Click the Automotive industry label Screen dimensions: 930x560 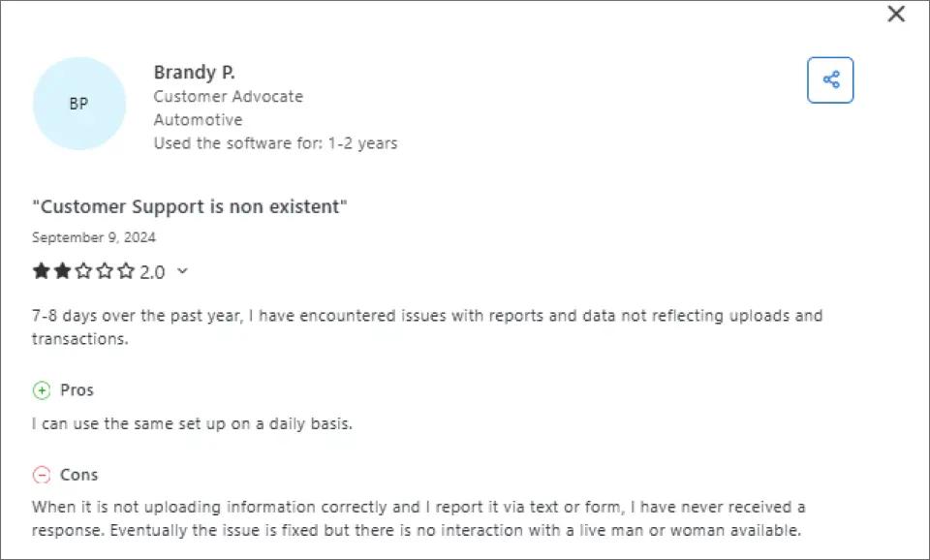(x=198, y=120)
